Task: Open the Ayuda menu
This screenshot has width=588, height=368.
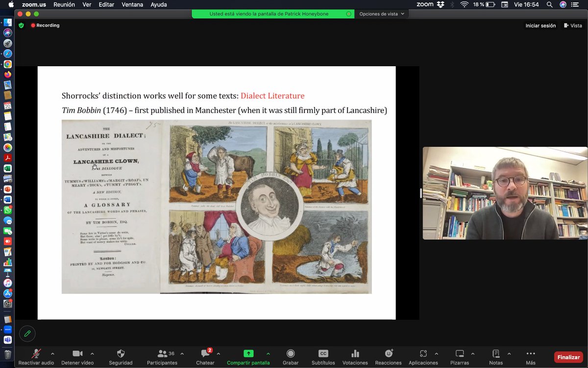Action: [158, 4]
